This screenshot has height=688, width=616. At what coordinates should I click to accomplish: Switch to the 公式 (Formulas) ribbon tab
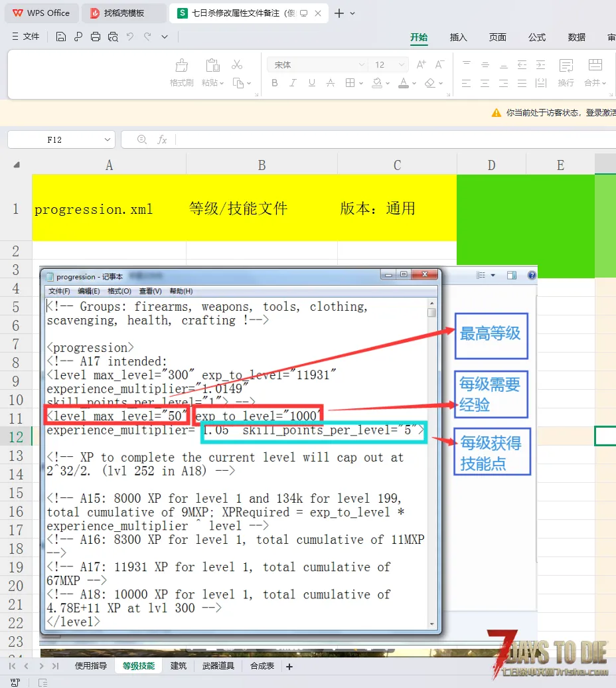pos(537,37)
